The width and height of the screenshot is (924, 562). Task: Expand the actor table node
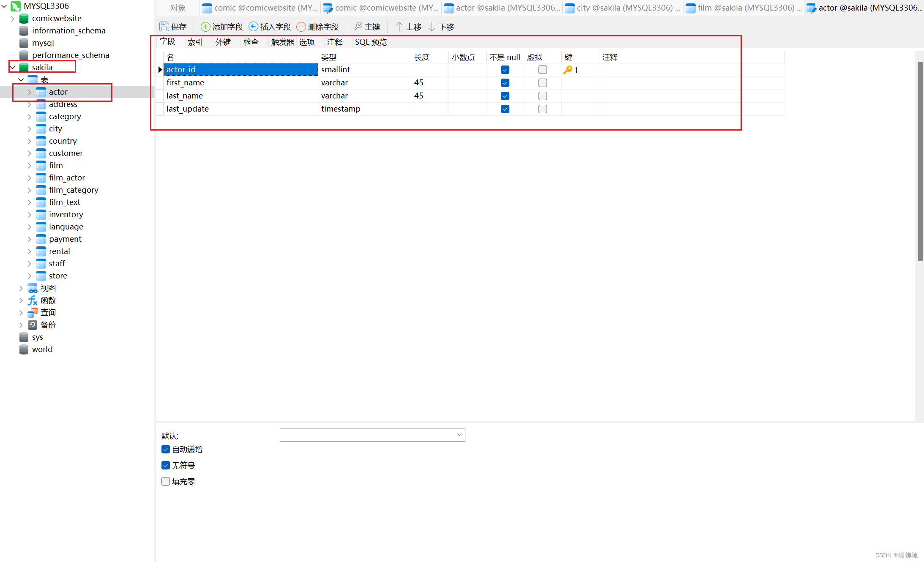tap(29, 92)
